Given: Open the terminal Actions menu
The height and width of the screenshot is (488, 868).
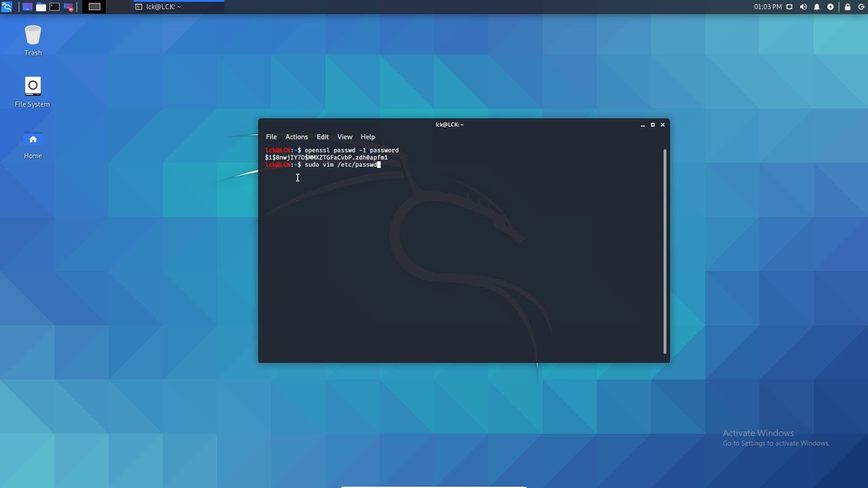Looking at the screenshot, I should (296, 137).
